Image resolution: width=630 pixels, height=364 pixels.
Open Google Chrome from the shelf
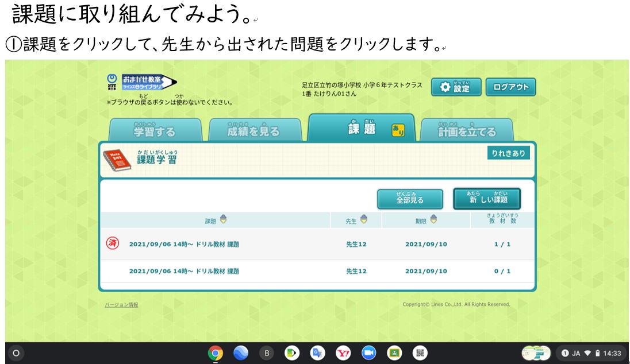[216, 354]
